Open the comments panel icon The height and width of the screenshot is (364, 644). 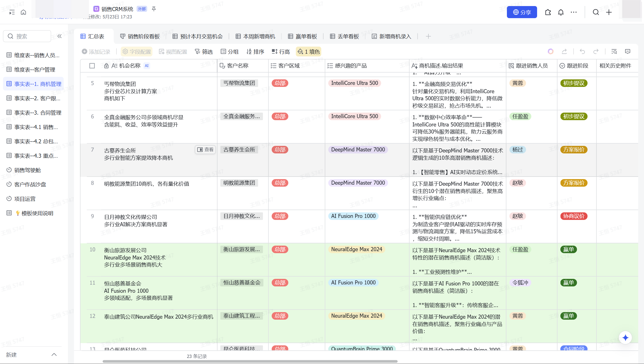pyautogui.click(x=628, y=52)
